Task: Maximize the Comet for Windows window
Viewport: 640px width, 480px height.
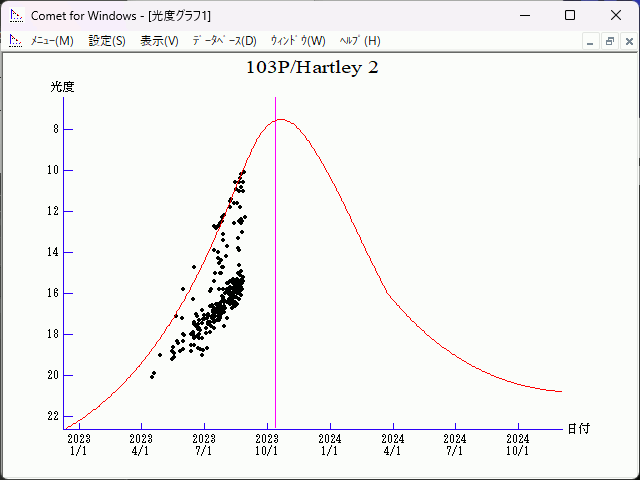Action: click(x=570, y=16)
